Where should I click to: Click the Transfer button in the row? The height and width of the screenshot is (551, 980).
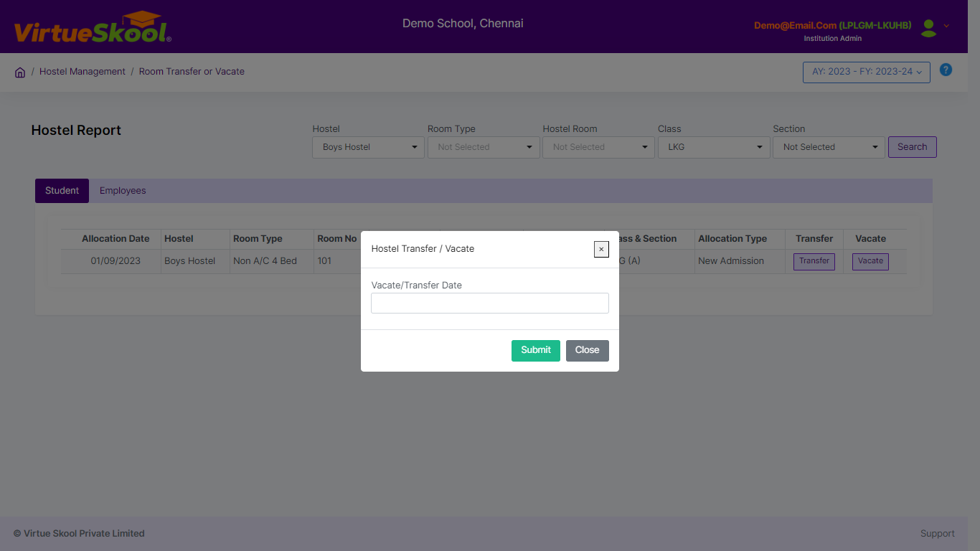point(814,261)
